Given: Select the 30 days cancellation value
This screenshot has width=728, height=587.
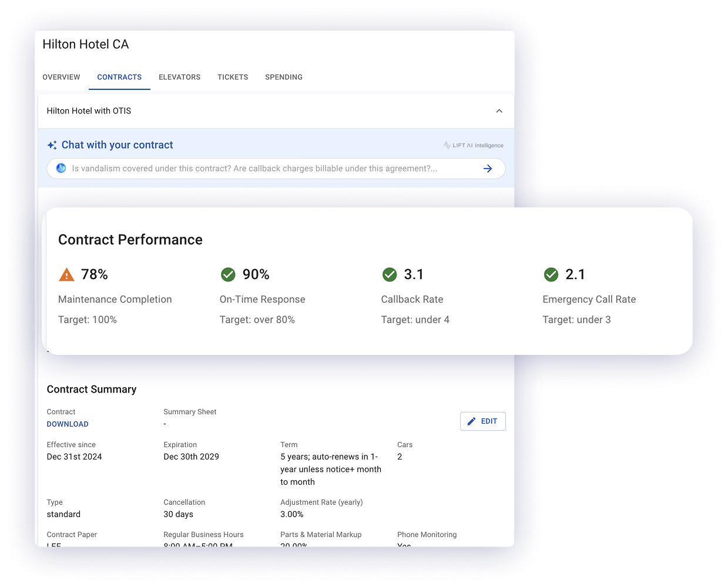Looking at the screenshot, I should tap(178, 514).
